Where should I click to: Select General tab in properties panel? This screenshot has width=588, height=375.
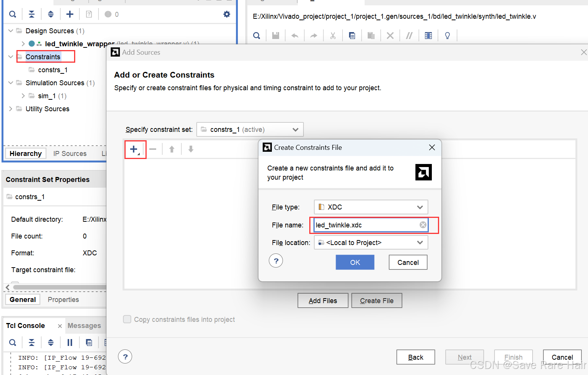click(23, 299)
